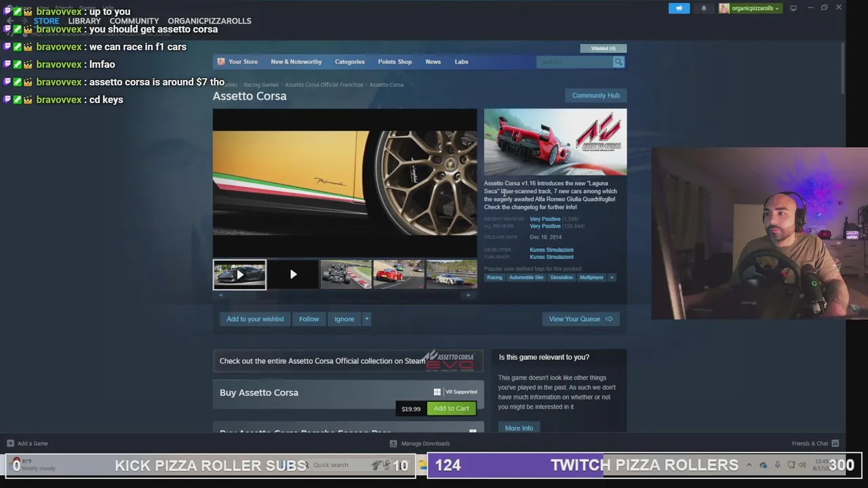Image resolution: width=868 pixels, height=488 pixels.
Task: Select the second video thumbnail with play icon
Action: [293, 274]
